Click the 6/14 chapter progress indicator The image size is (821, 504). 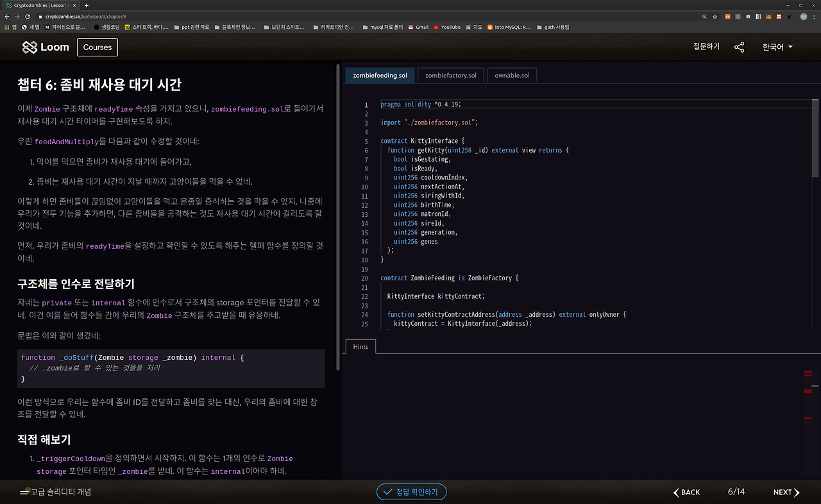pyautogui.click(x=736, y=492)
